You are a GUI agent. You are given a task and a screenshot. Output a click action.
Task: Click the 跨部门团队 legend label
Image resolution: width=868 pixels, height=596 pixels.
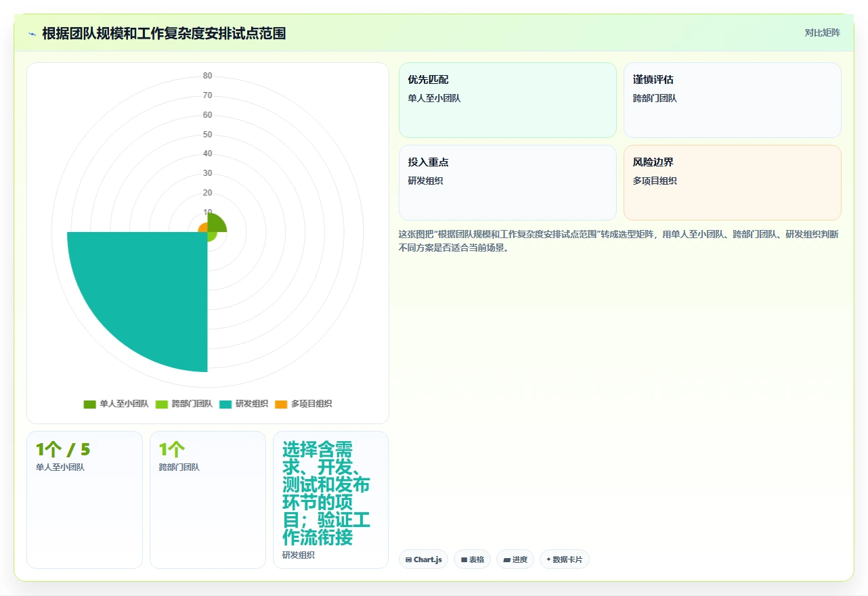tap(192, 404)
